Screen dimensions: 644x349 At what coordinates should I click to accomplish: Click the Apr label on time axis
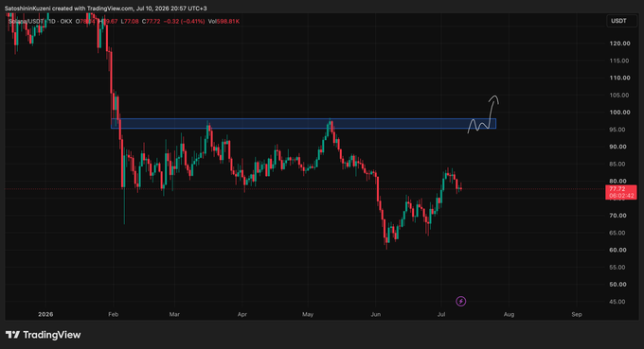click(242, 314)
